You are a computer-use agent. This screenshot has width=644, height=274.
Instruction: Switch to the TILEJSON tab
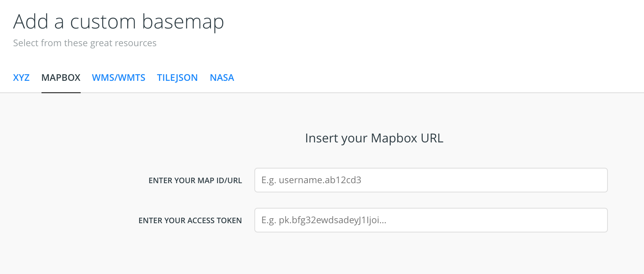click(178, 78)
